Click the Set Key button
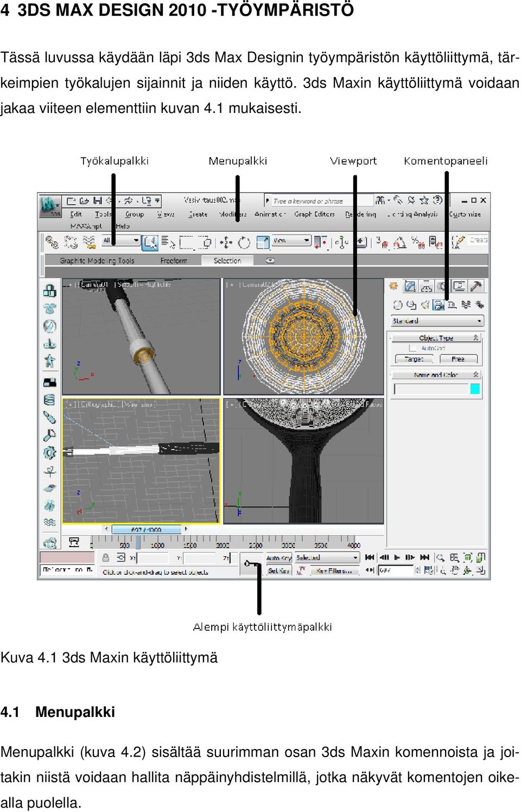This screenshot has width=521, height=812. click(278, 570)
